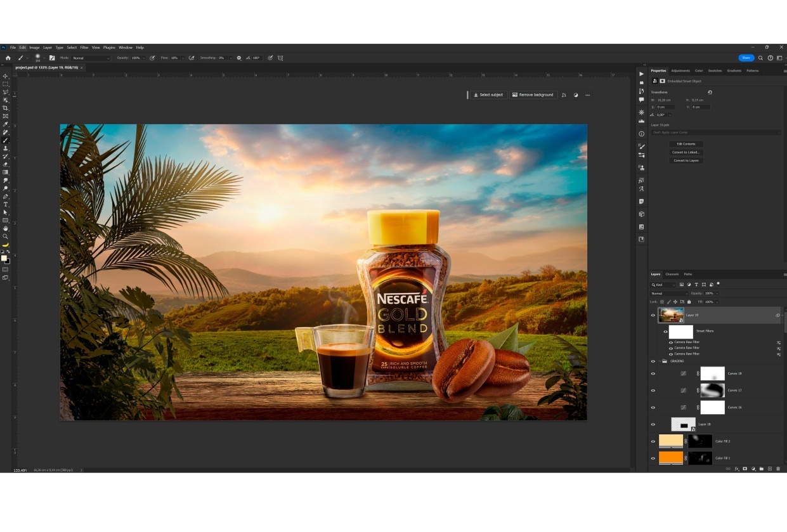Open the Smoothing dropdown arrow
The width and height of the screenshot is (787, 532).
[x=230, y=58]
